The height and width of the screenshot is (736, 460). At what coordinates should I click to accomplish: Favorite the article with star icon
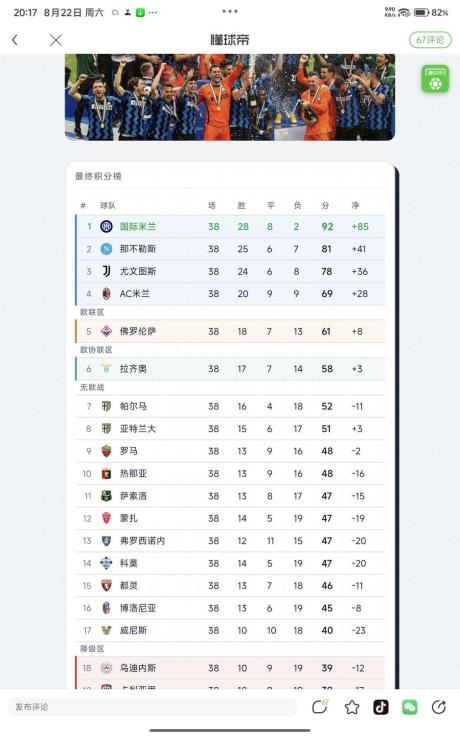(x=352, y=707)
